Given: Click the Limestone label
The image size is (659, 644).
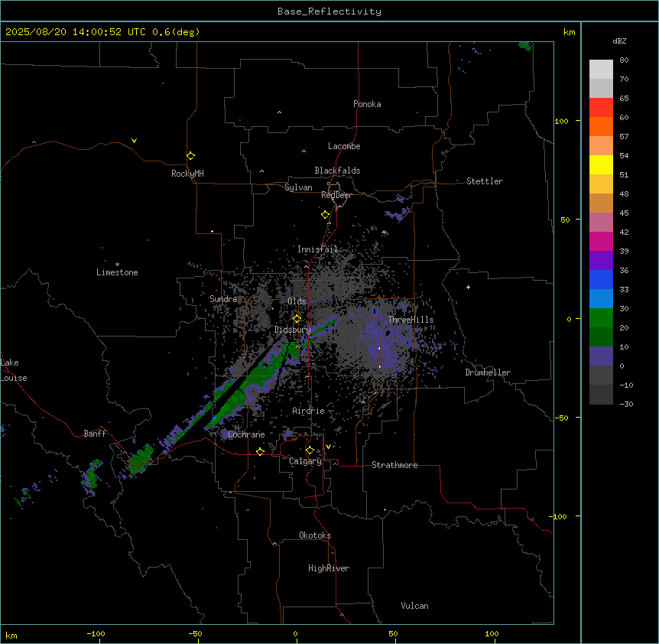Looking at the screenshot, I should (117, 272).
